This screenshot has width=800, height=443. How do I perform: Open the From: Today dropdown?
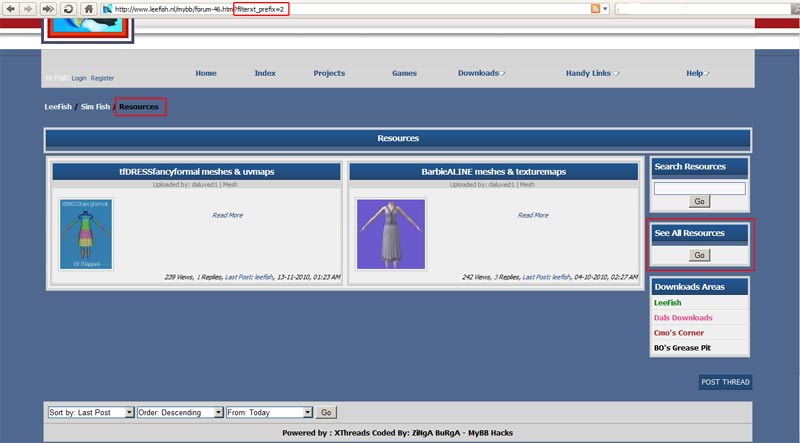tap(270, 412)
